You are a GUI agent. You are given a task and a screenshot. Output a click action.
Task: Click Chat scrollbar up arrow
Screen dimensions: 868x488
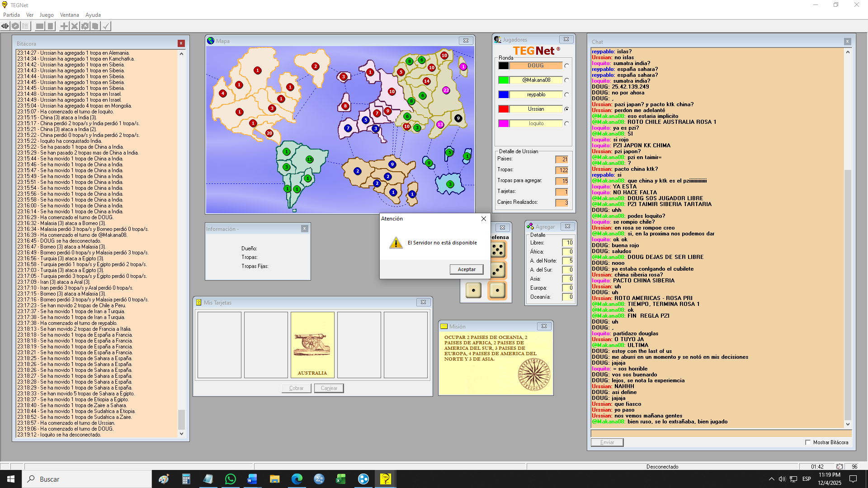848,52
